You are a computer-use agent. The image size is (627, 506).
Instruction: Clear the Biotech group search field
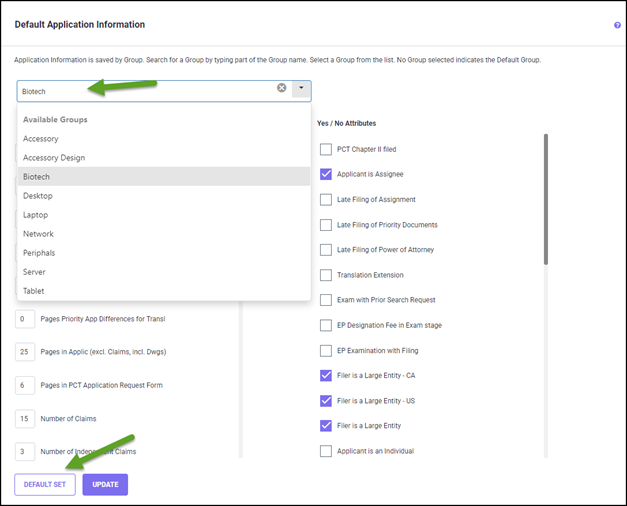(x=282, y=89)
